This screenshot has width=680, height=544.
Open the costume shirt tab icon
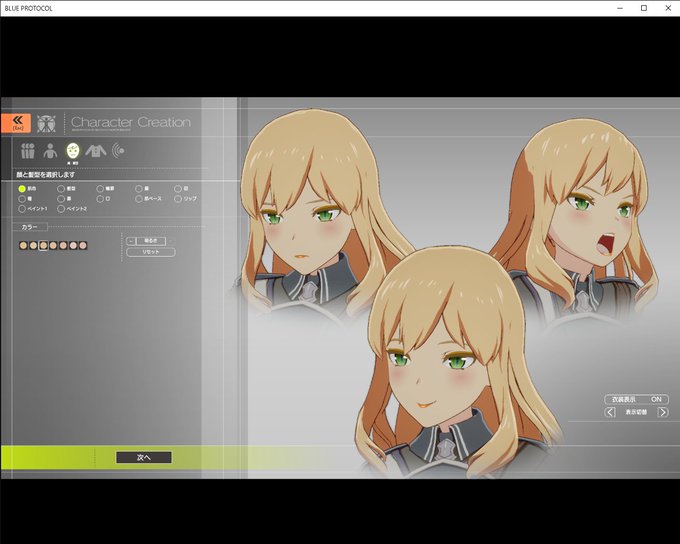[95, 151]
